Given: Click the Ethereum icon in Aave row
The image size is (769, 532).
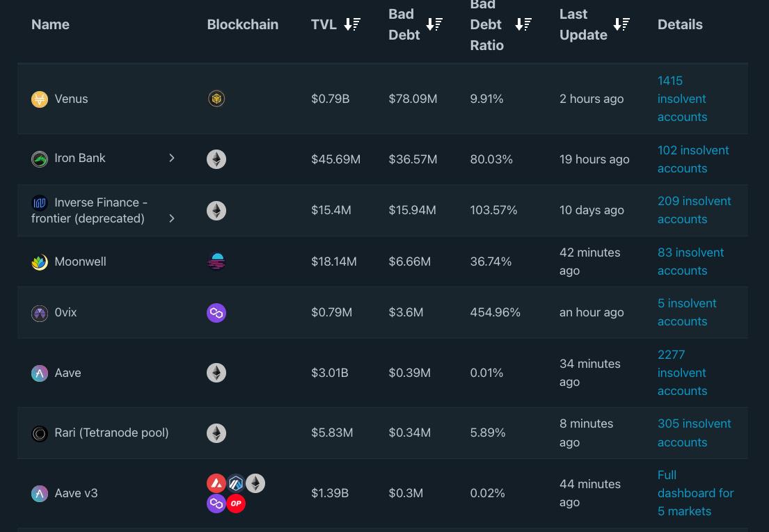Looking at the screenshot, I should click(x=216, y=373).
